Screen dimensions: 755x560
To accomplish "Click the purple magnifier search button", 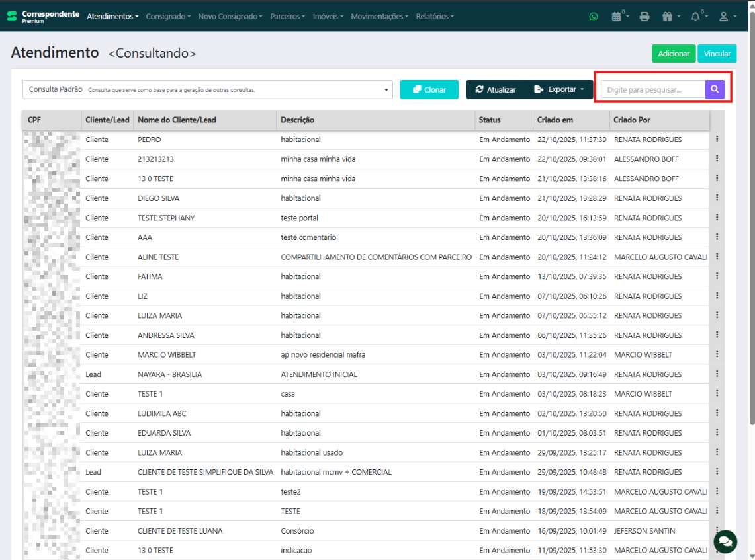I will point(715,89).
